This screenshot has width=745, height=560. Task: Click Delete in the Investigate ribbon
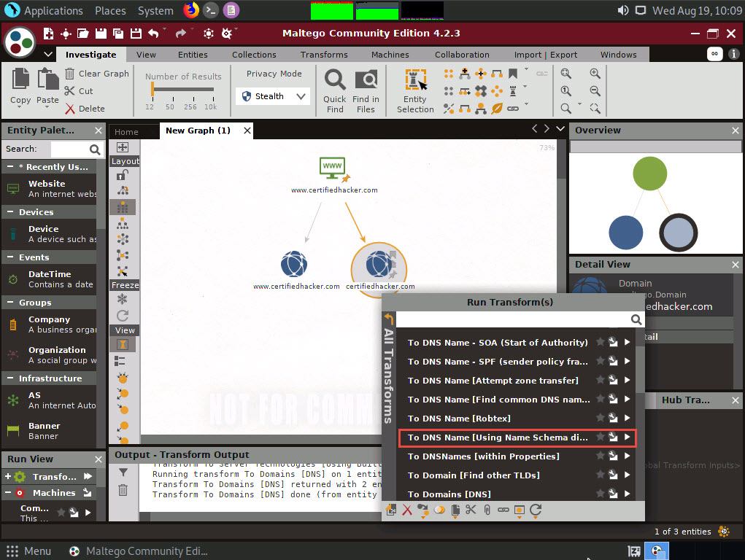coord(85,109)
